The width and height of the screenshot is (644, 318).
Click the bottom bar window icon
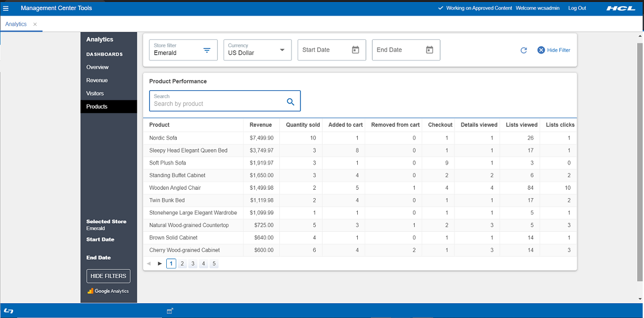tap(170, 311)
